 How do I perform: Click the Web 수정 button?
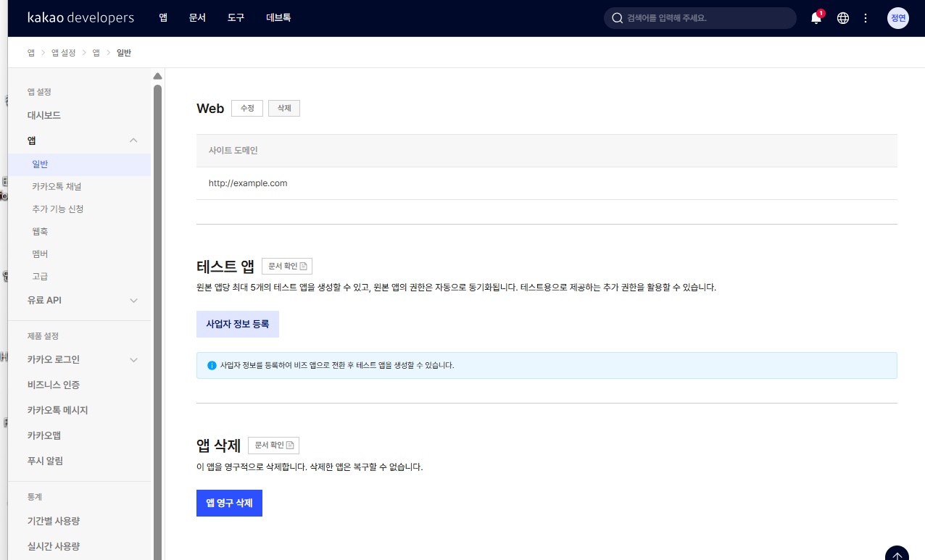(247, 108)
